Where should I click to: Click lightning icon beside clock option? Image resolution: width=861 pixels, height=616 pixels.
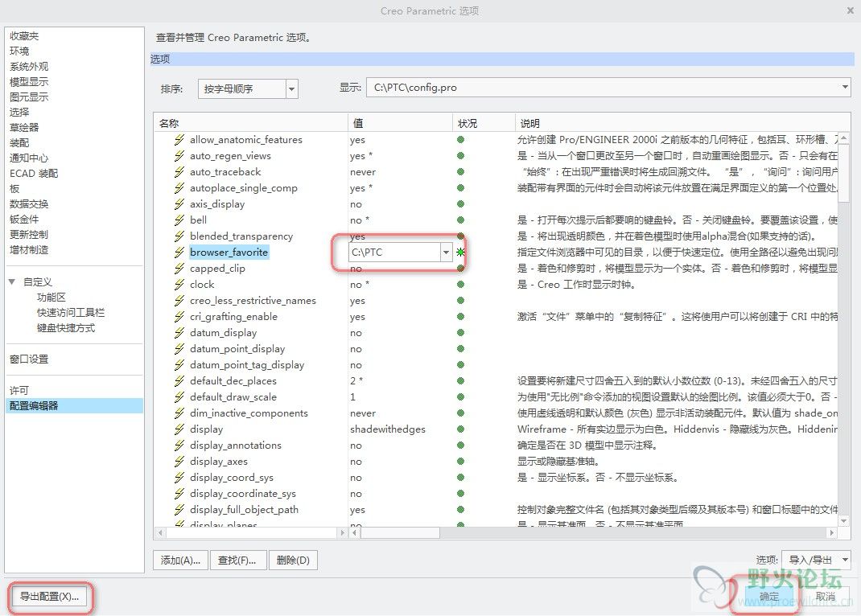click(179, 285)
